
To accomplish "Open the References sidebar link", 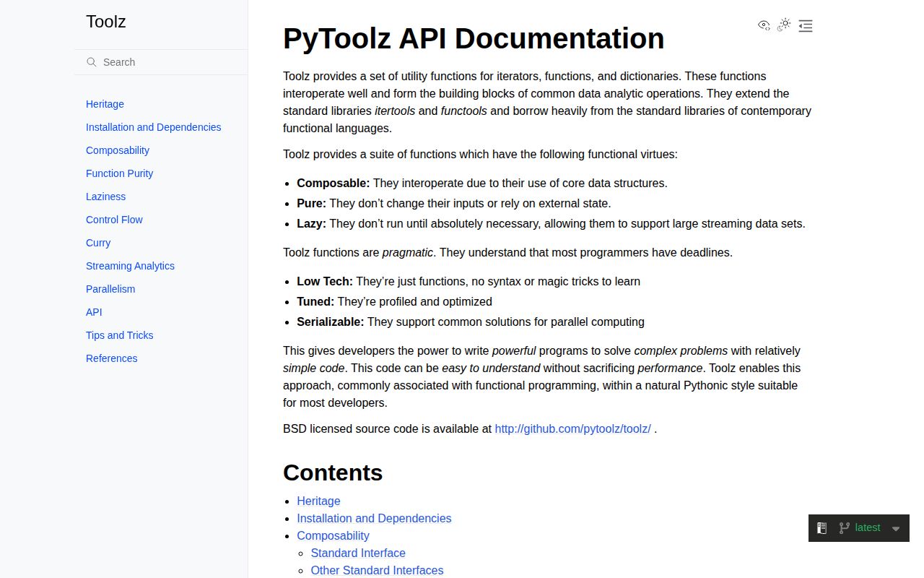I will point(111,358).
